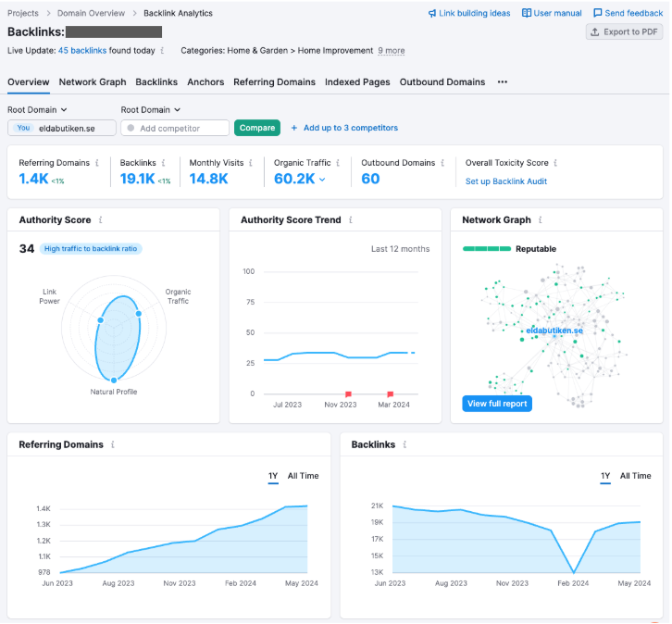672x624 pixels.
Task: Click the red flag marker near Nov 2023
Action: point(348,393)
